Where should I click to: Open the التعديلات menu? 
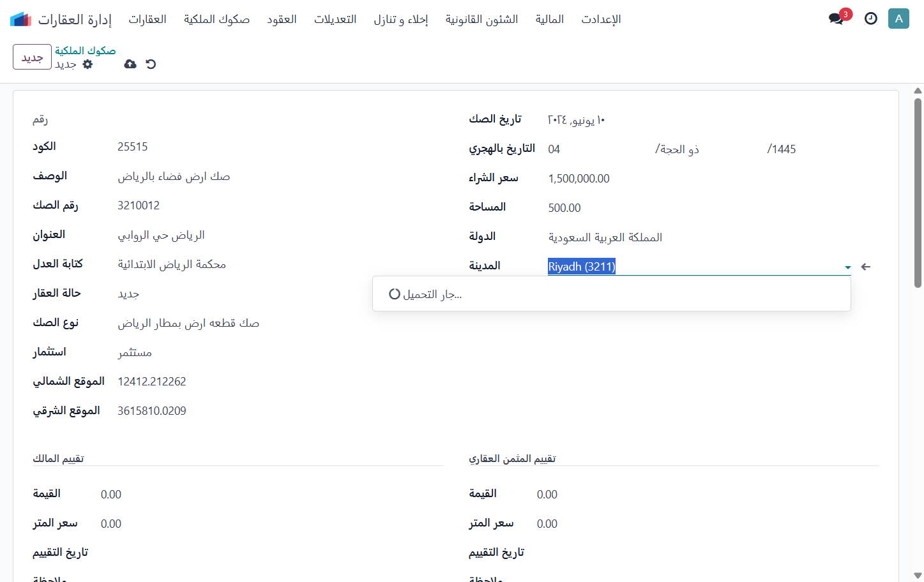point(335,19)
